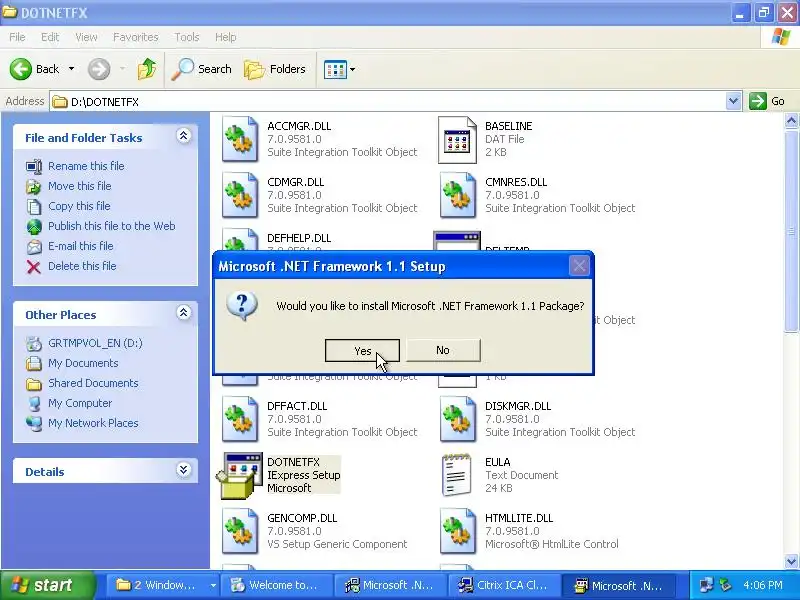Open the Edit menu

(x=50, y=37)
